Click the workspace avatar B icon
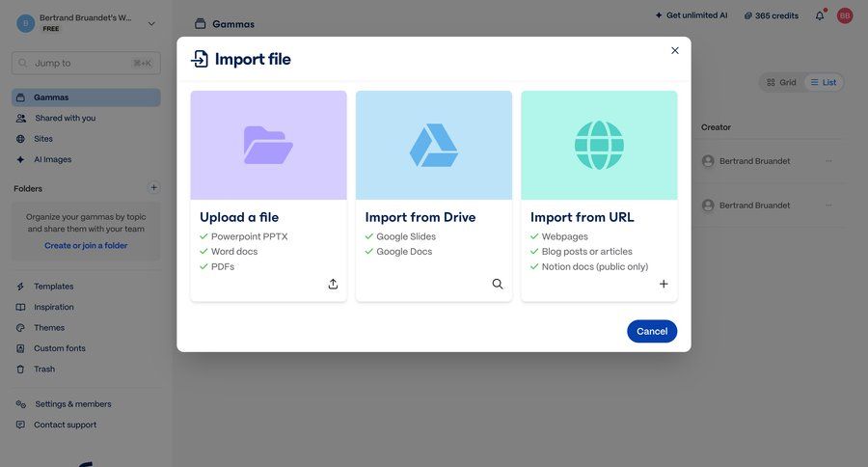The height and width of the screenshot is (467, 868). tap(25, 23)
